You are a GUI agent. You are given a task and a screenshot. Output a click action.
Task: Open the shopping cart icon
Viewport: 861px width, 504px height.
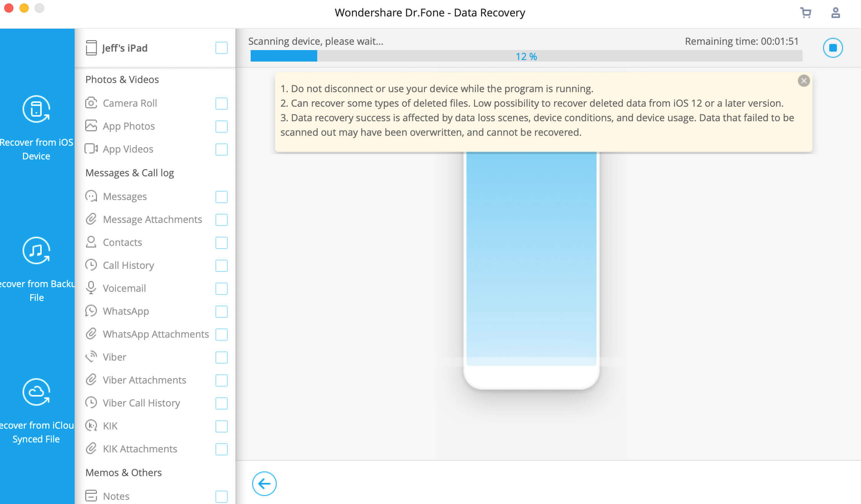tap(806, 13)
